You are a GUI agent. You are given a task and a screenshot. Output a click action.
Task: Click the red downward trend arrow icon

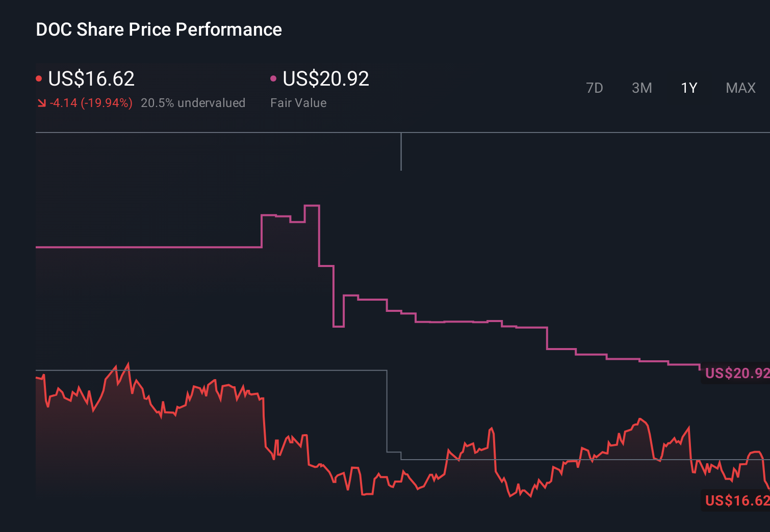[x=42, y=103]
